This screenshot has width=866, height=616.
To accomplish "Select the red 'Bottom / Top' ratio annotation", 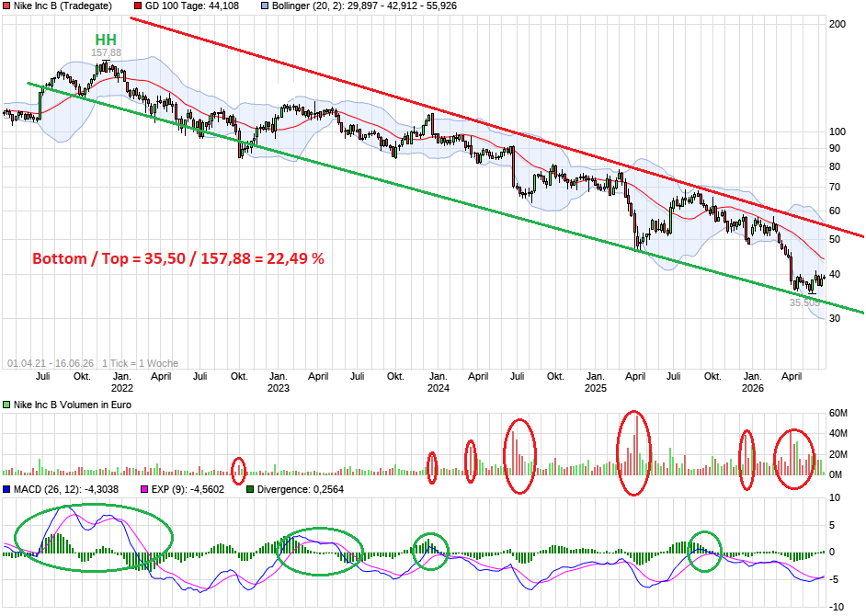I will pyautogui.click(x=177, y=258).
